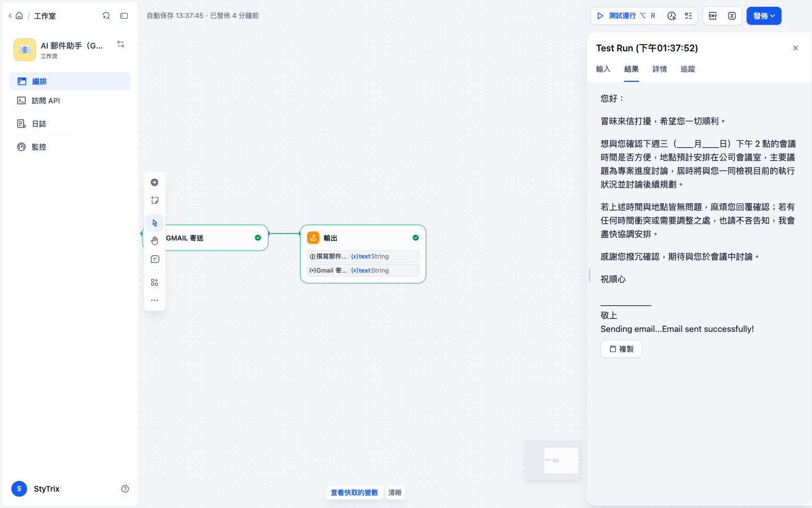Close the Test Run panel
812x508 pixels.
coord(796,48)
